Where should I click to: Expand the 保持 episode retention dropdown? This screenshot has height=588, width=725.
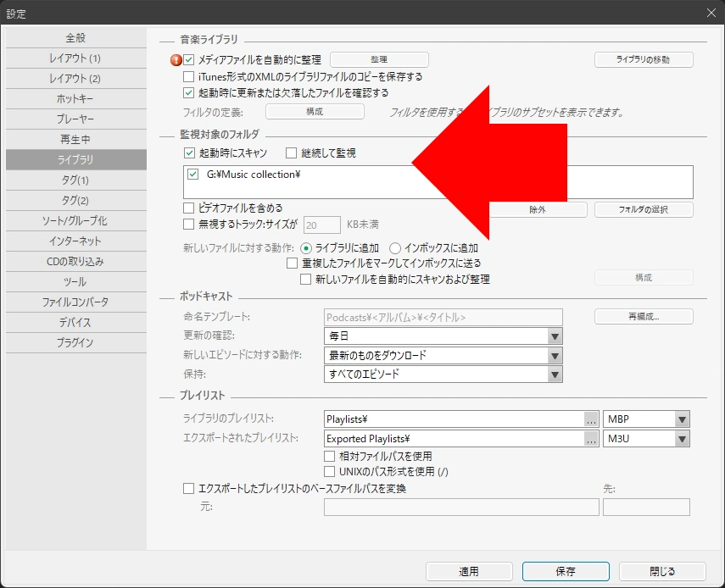(x=555, y=374)
